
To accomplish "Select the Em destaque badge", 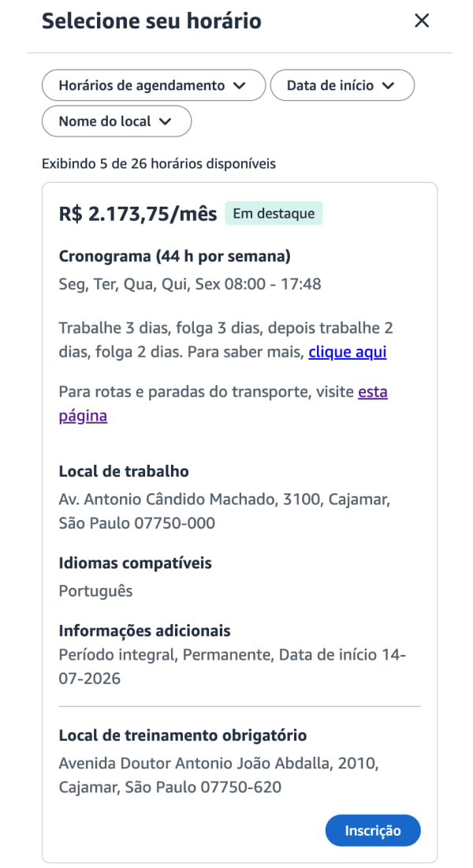I will coord(274,214).
